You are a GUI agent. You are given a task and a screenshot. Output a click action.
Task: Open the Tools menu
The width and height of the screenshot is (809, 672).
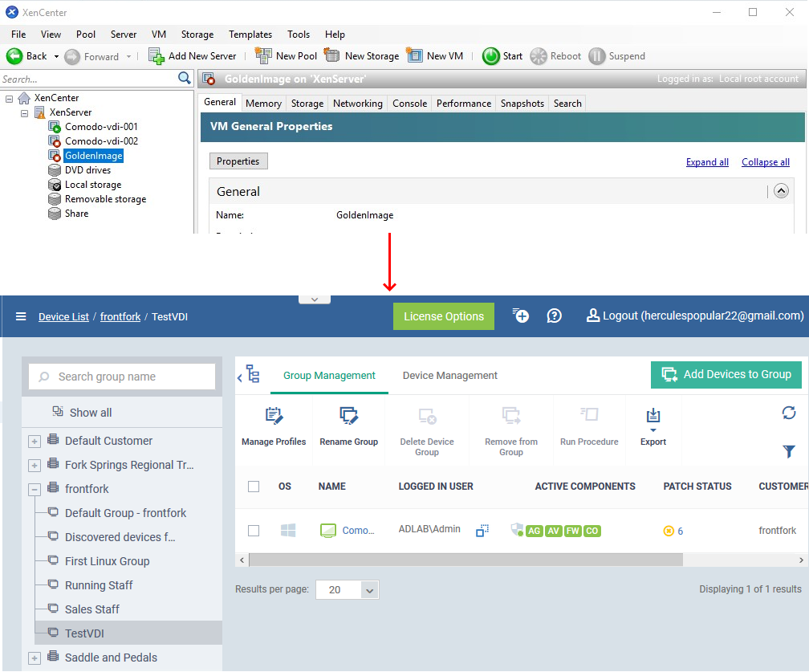click(x=299, y=34)
